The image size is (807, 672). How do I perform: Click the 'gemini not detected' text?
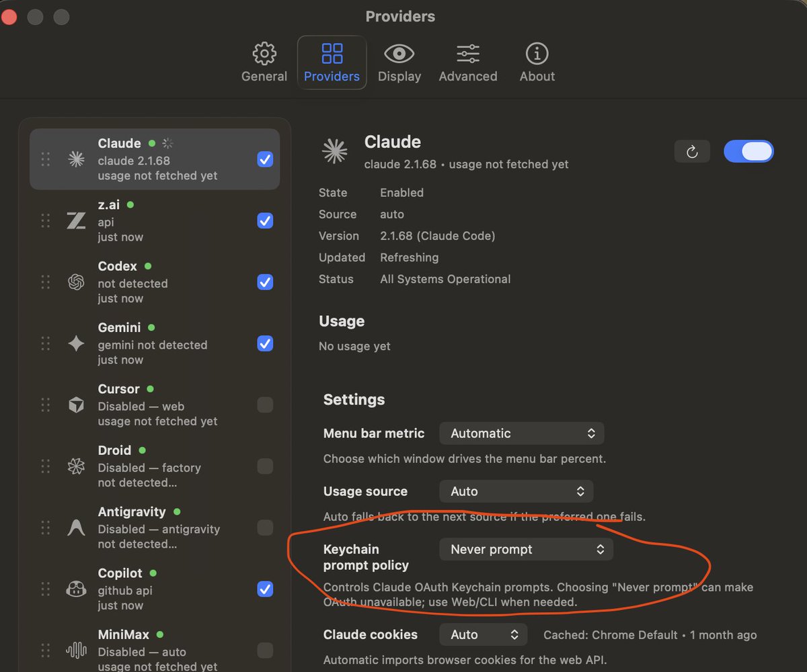point(153,345)
